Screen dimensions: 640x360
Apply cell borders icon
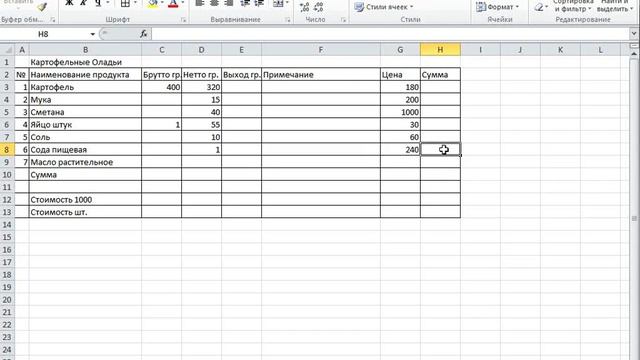[125, 4]
